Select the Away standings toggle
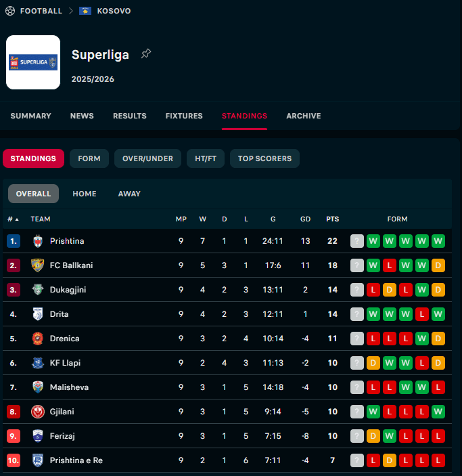Screen dimensions: 462x476 tap(129, 194)
